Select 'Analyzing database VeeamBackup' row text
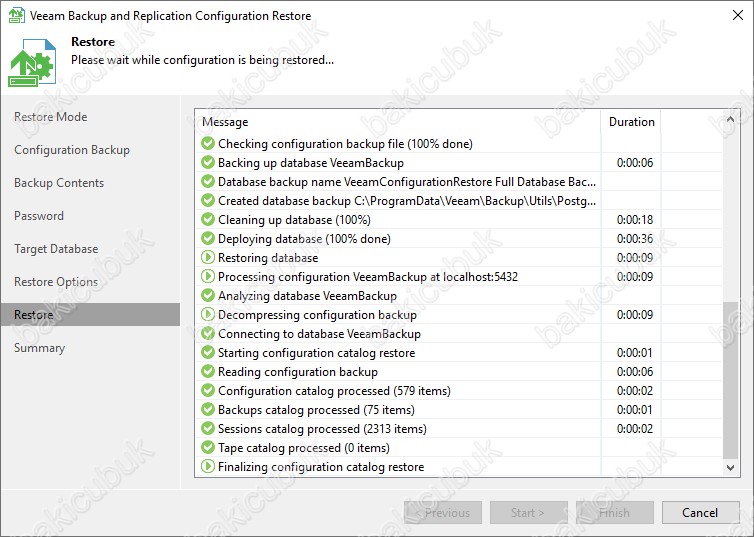This screenshot has height=537, width=754. (307, 296)
